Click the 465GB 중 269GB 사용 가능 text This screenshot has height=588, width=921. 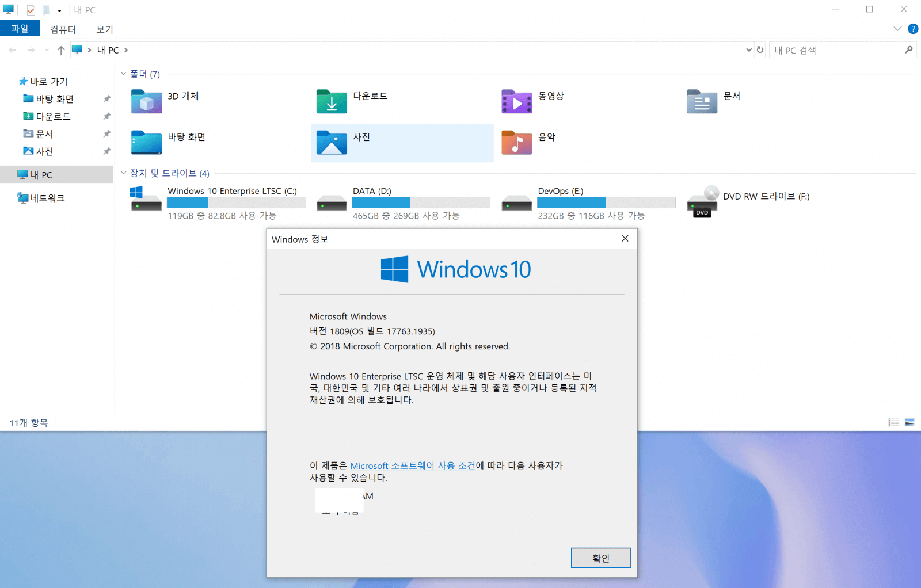[406, 216]
